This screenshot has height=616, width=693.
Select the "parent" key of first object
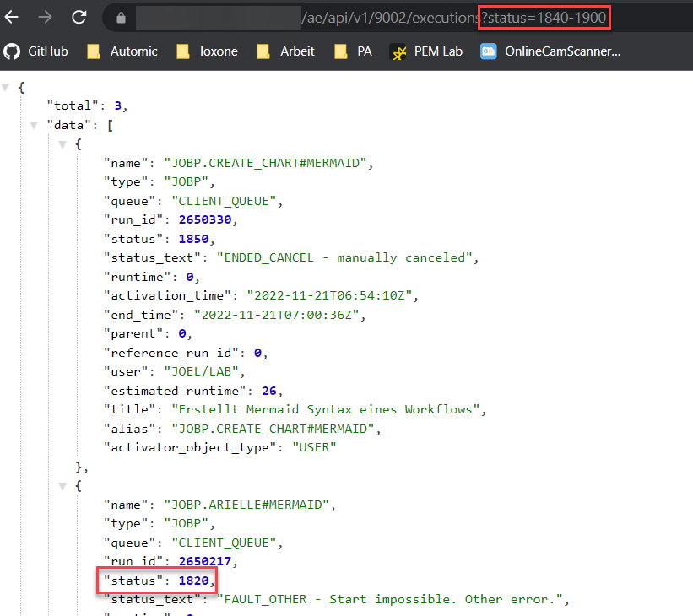click(133, 333)
